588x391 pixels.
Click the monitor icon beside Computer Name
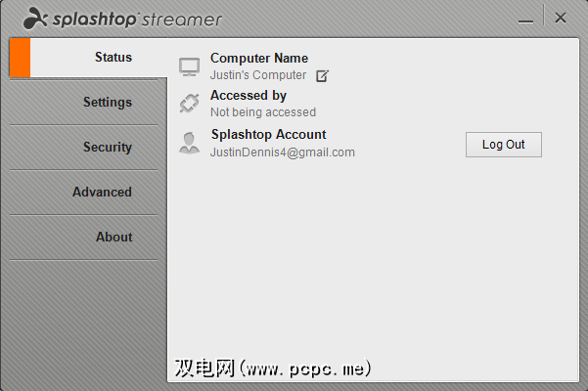[190, 67]
